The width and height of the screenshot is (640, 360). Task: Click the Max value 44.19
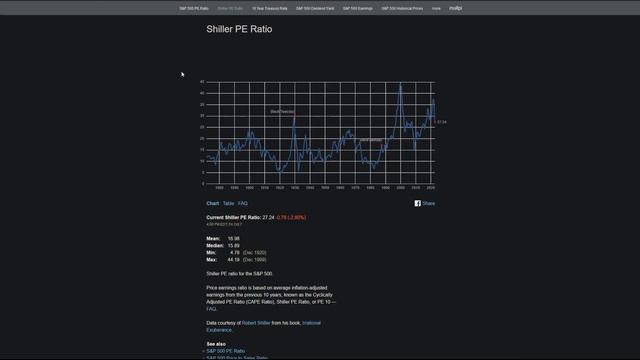[233, 260]
